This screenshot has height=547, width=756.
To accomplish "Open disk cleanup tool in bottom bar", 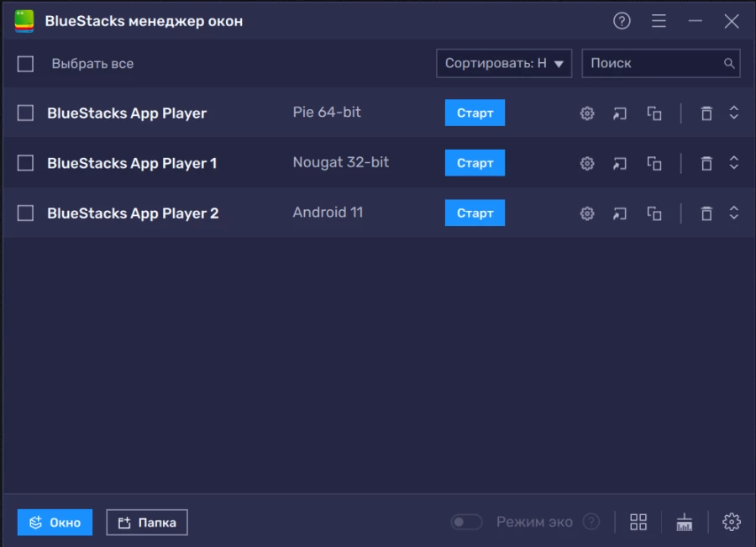I will tap(685, 522).
